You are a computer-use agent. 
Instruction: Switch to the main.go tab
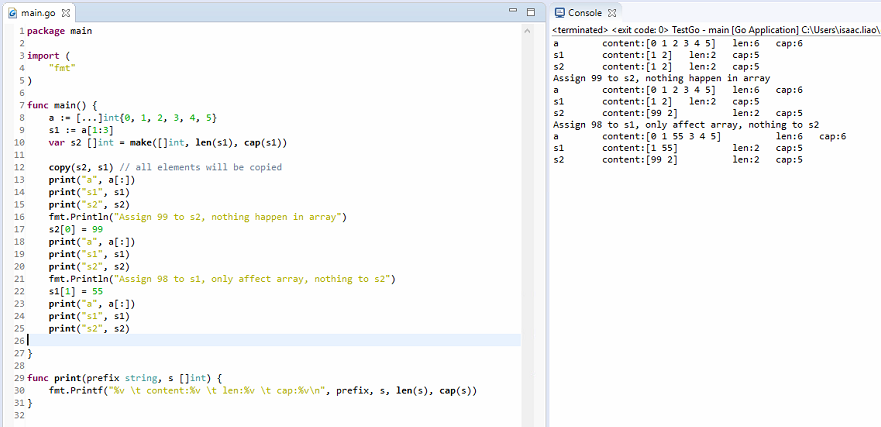39,13
